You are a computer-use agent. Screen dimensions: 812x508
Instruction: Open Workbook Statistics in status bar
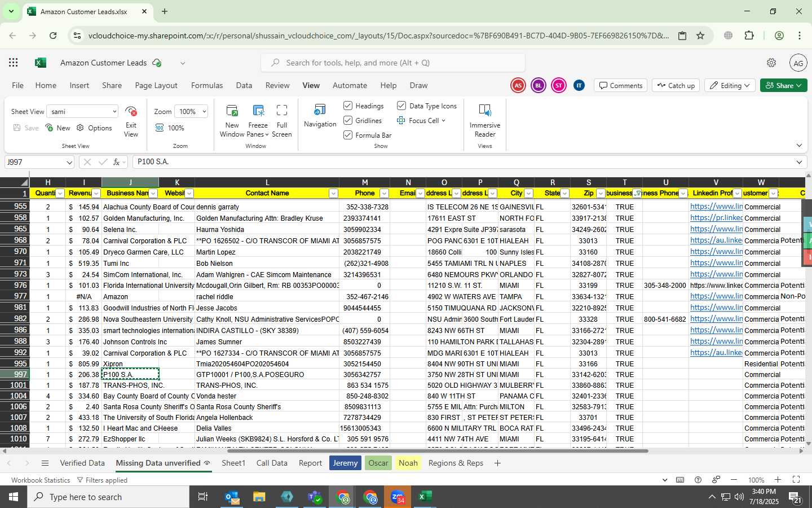pos(41,480)
